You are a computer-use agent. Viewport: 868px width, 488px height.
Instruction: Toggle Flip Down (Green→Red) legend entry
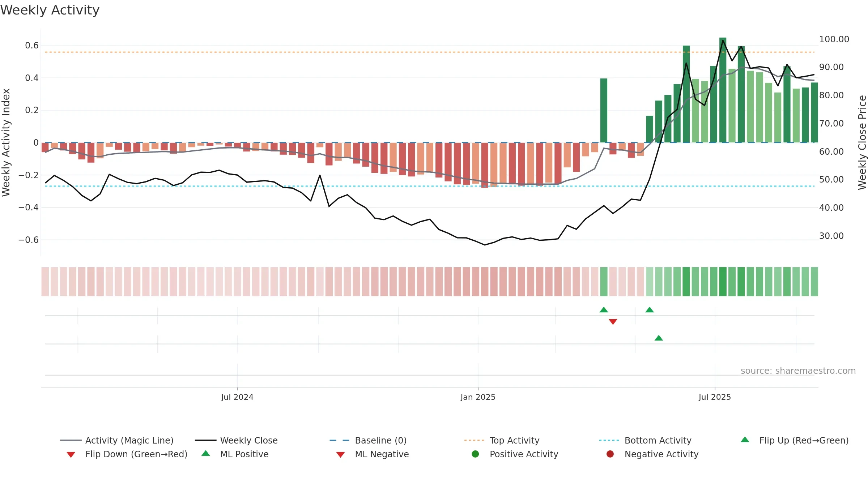click(x=127, y=454)
